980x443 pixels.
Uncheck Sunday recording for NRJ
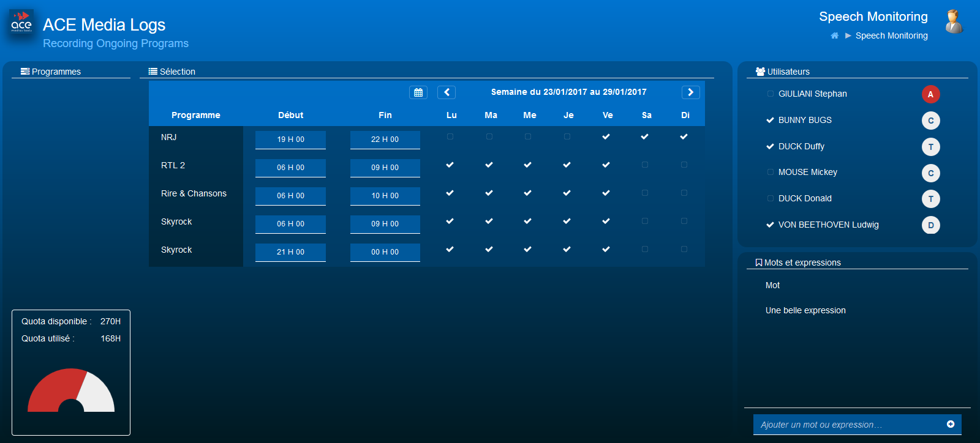(x=684, y=136)
